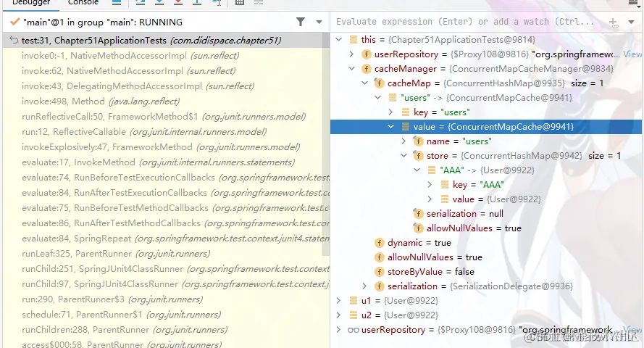This screenshot has width=644, height=348.
Task: Click the Run to Cursor toolbar icon
Action: coord(217,2)
